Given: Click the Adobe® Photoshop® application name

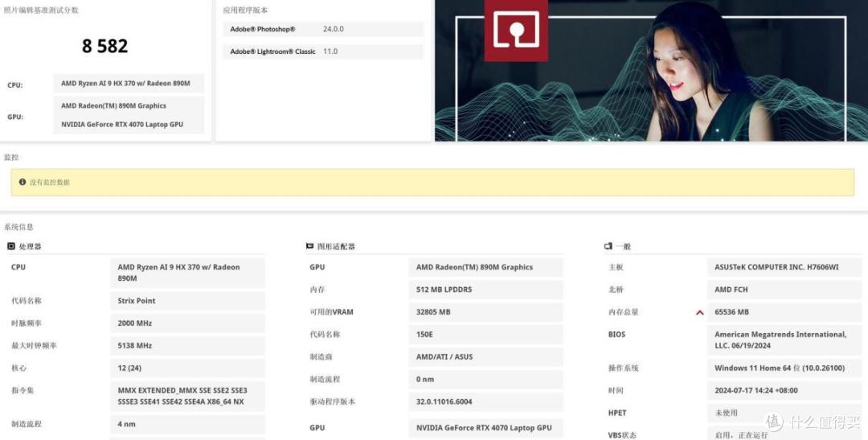Looking at the screenshot, I should click(x=262, y=29).
